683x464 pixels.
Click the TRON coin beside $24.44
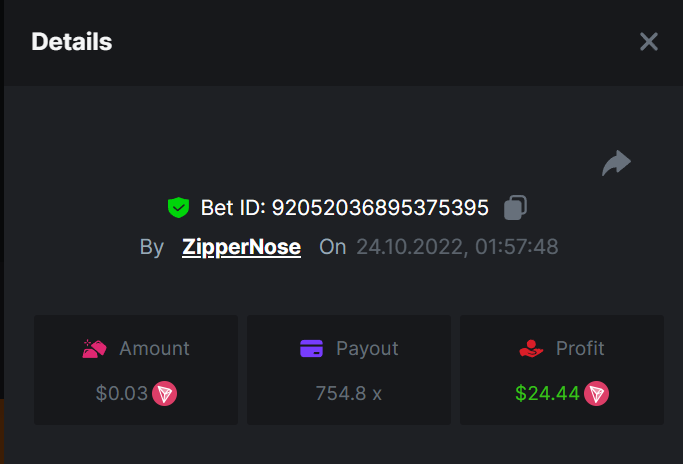coord(597,393)
